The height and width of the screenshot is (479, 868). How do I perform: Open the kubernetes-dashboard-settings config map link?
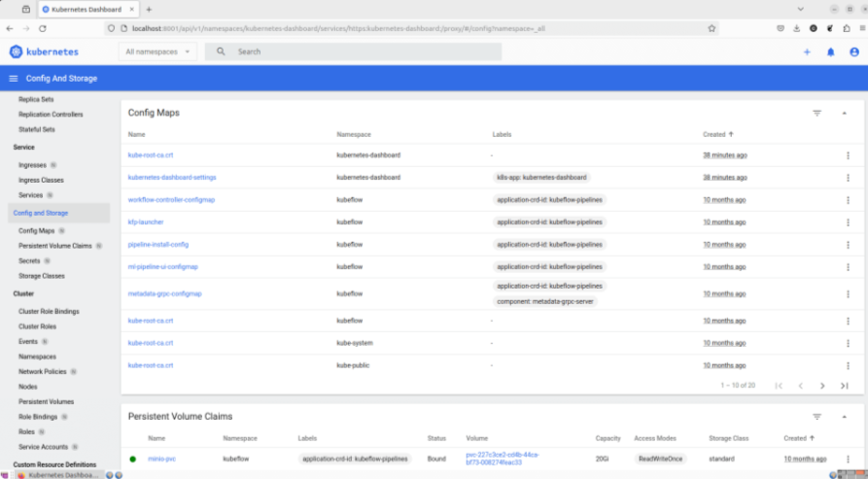click(172, 178)
